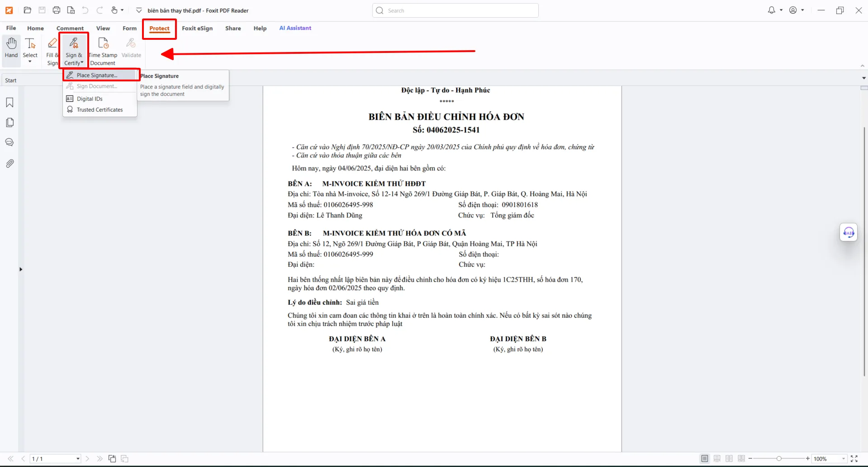Click the Open file folder icon
The height and width of the screenshot is (467, 868).
click(x=27, y=10)
